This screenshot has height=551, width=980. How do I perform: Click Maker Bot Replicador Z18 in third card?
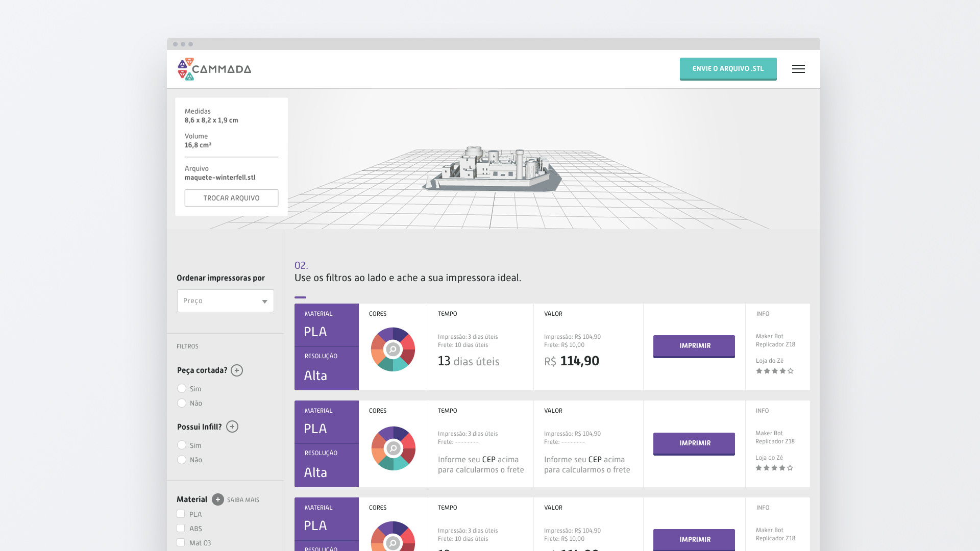pyautogui.click(x=775, y=534)
